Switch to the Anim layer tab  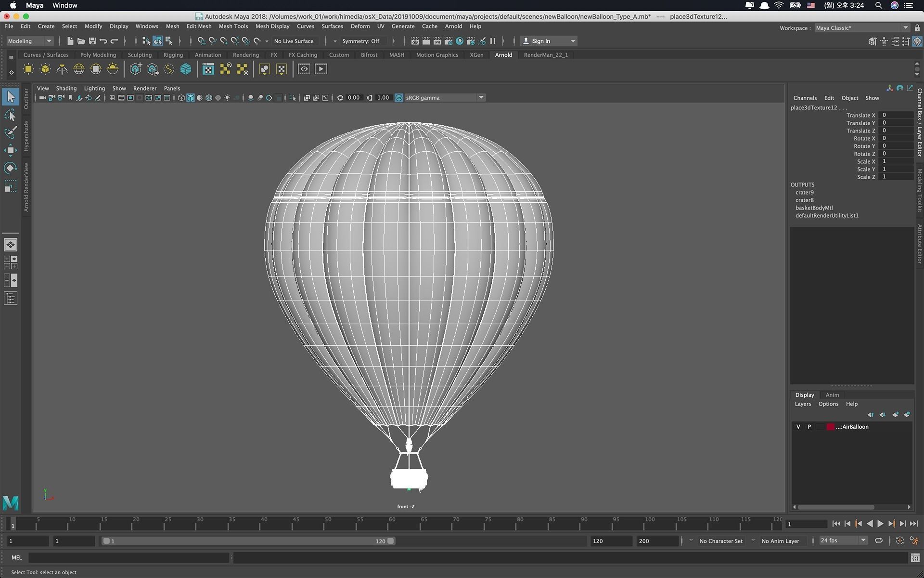[x=832, y=395]
